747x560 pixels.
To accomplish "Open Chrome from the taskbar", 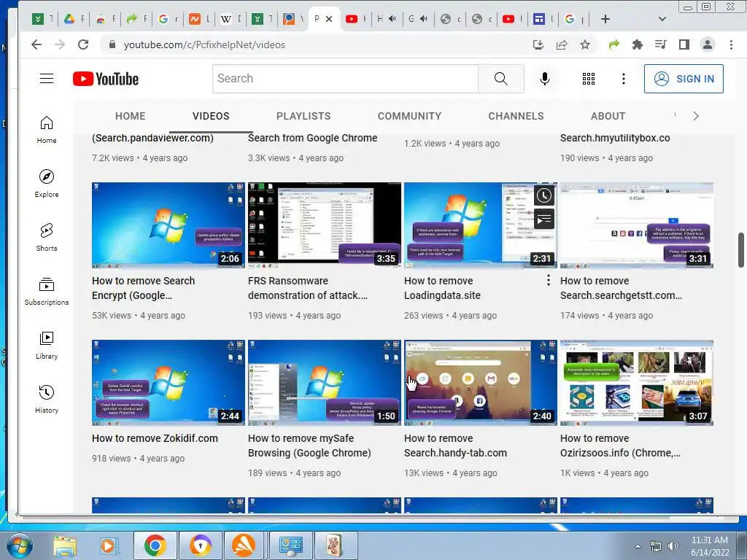I will click(x=155, y=545).
